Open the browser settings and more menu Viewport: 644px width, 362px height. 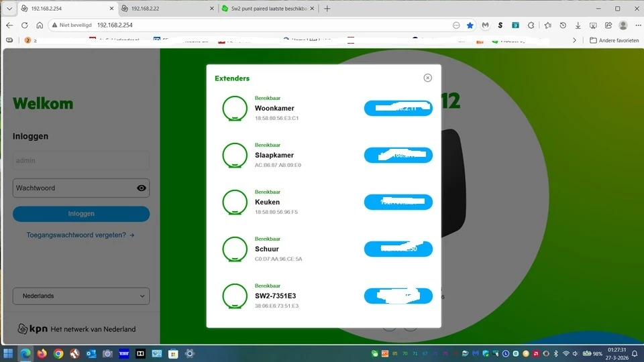(x=638, y=25)
